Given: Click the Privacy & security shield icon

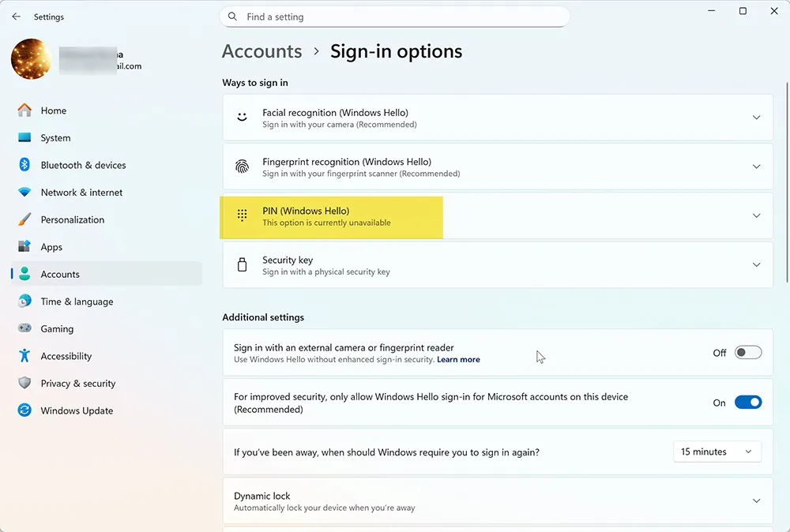Looking at the screenshot, I should pos(22,383).
